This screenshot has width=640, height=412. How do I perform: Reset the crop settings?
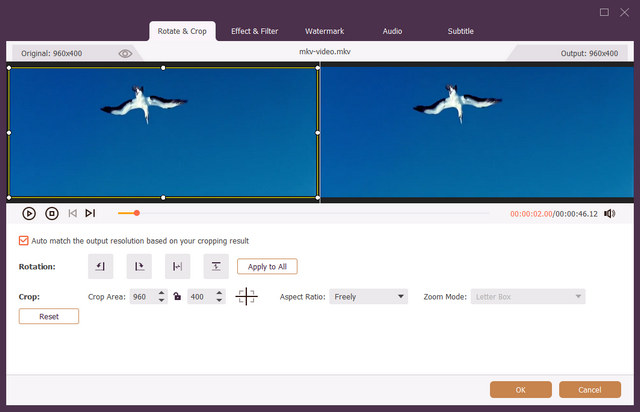point(49,316)
